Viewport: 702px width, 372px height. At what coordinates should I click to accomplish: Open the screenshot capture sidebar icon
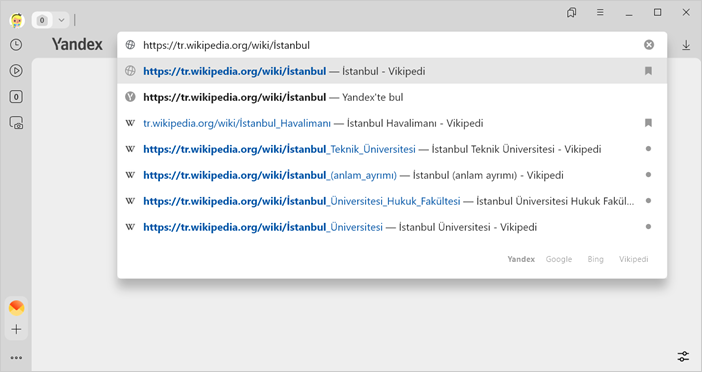click(x=16, y=123)
